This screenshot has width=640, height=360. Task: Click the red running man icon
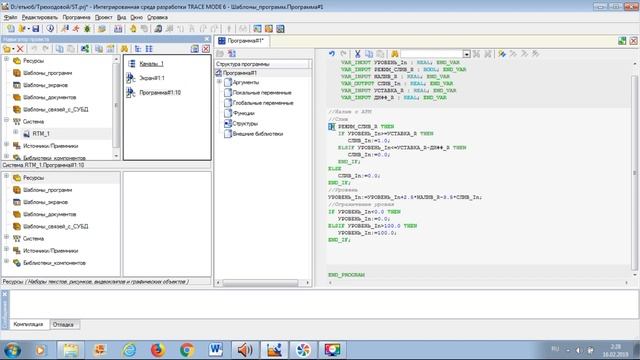[76, 29]
